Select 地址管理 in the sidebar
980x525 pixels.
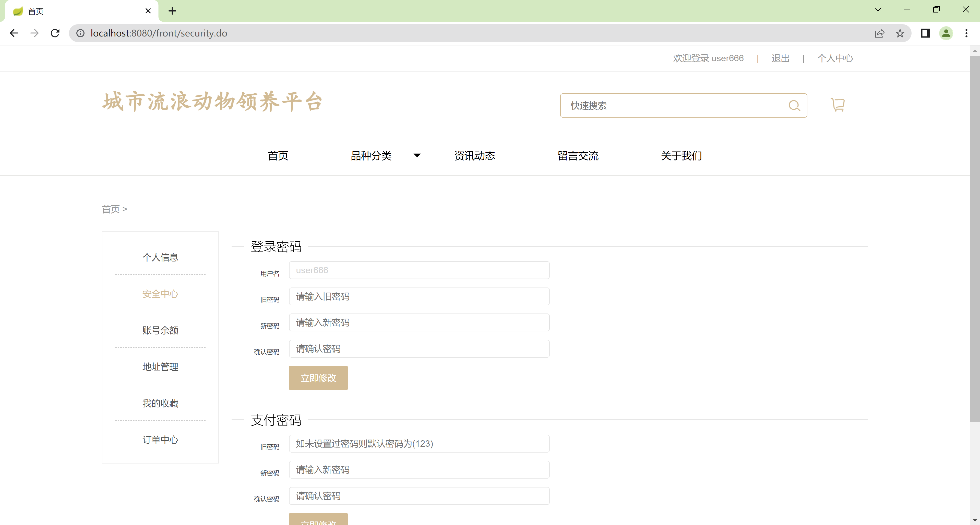[160, 367]
